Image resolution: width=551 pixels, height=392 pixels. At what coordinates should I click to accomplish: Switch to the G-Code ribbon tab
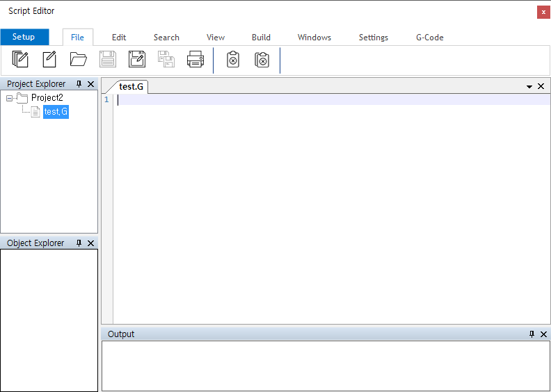pos(429,38)
